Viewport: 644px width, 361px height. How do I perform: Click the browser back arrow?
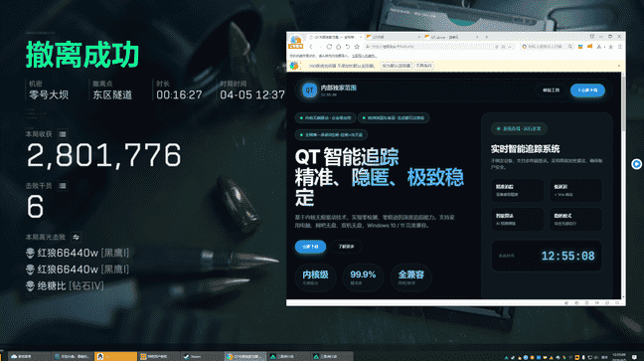coord(311,47)
